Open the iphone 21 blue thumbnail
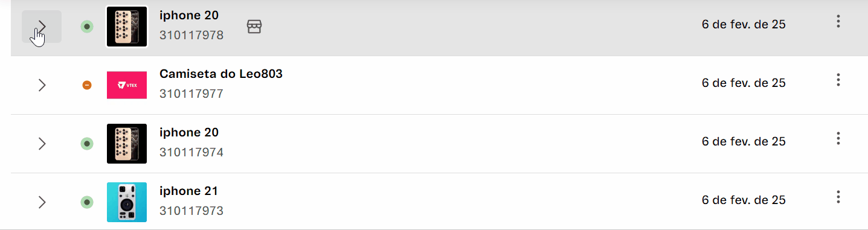The height and width of the screenshot is (230, 868). click(x=126, y=202)
